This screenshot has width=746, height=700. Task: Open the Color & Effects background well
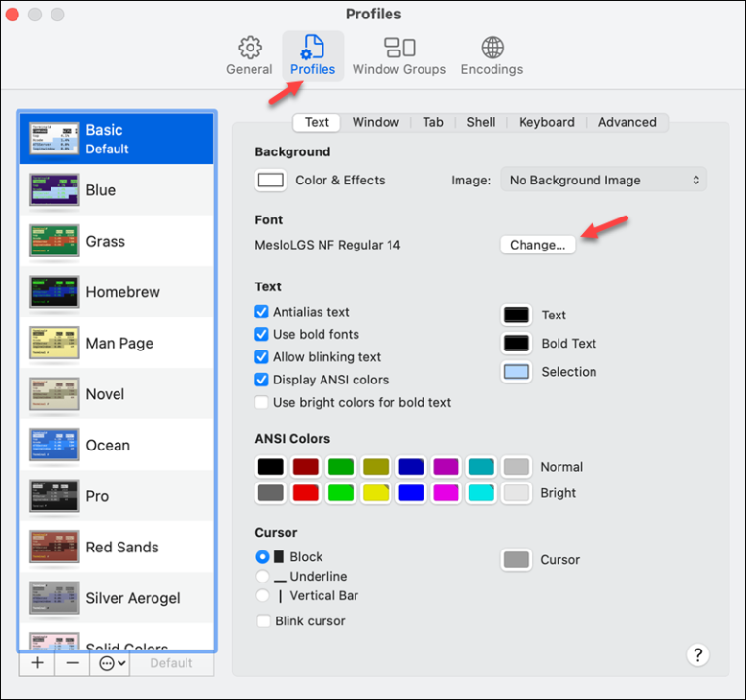coord(270,180)
